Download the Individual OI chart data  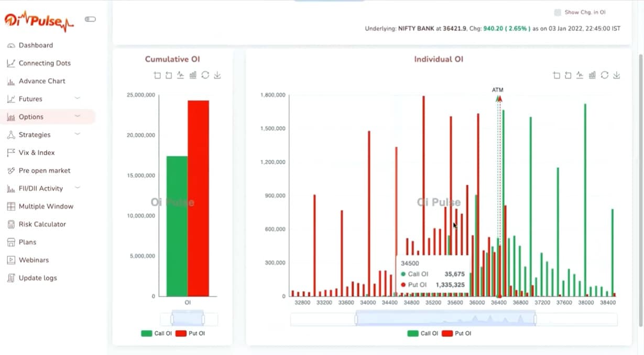pyautogui.click(x=617, y=75)
